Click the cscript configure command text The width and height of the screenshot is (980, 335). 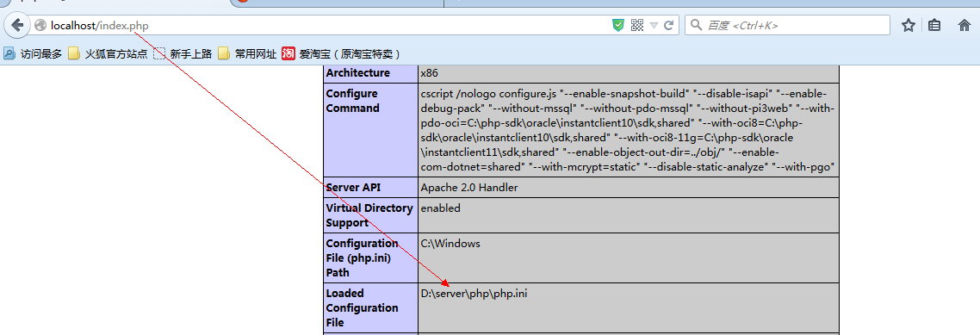tap(628, 130)
